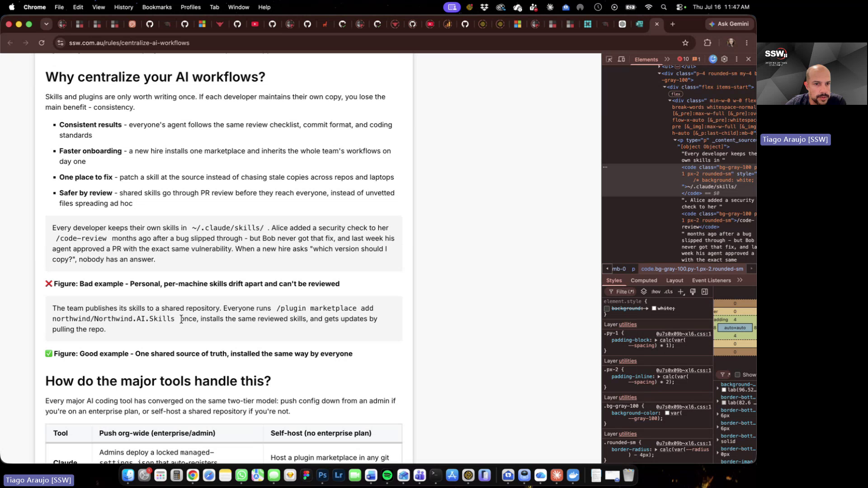This screenshot has width=868, height=488.
Task: Launch Photoshop from the Dock
Action: [x=322, y=475]
